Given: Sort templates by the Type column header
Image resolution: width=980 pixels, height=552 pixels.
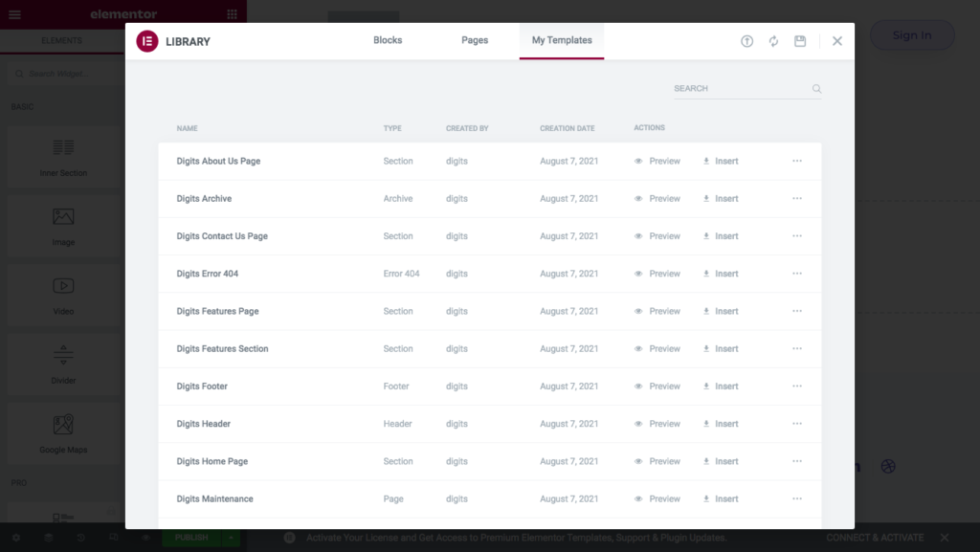Looking at the screenshot, I should click(x=392, y=128).
